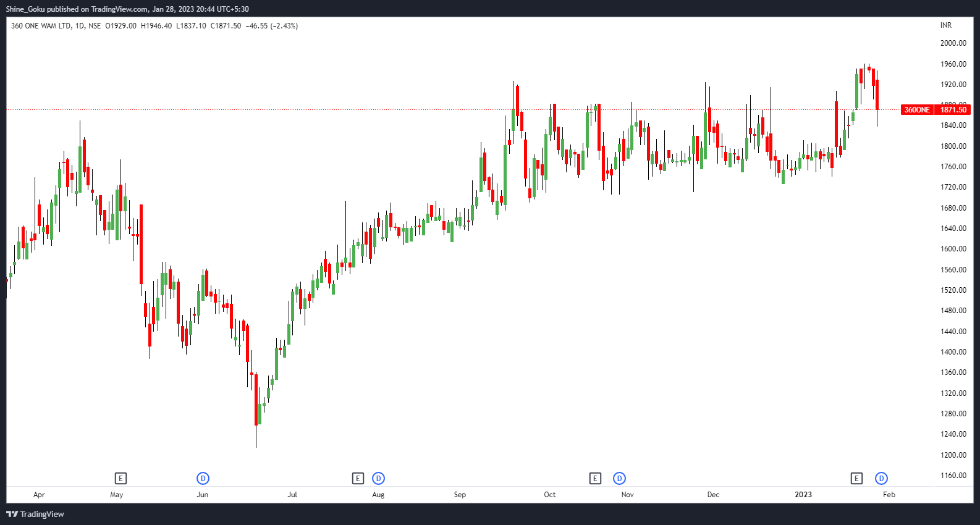Click the −46.55 (−2.43%) change value
980x525 pixels.
click(271, 26)
